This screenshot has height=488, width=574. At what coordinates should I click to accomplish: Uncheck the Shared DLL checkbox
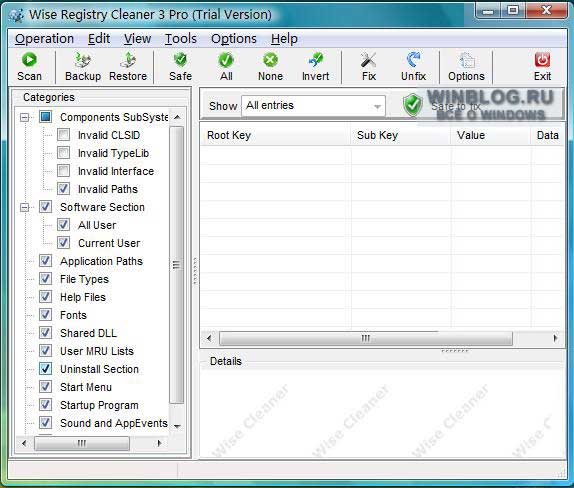(45, 332)
